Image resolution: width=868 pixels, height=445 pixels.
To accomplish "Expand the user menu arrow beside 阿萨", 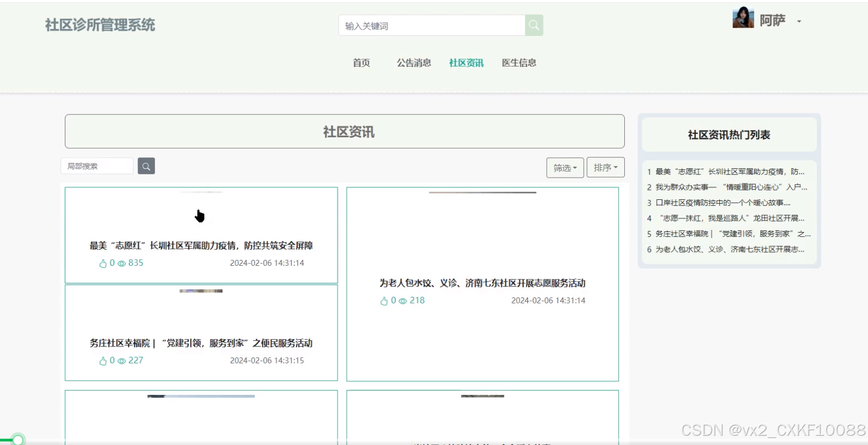I will click(799, 22).
